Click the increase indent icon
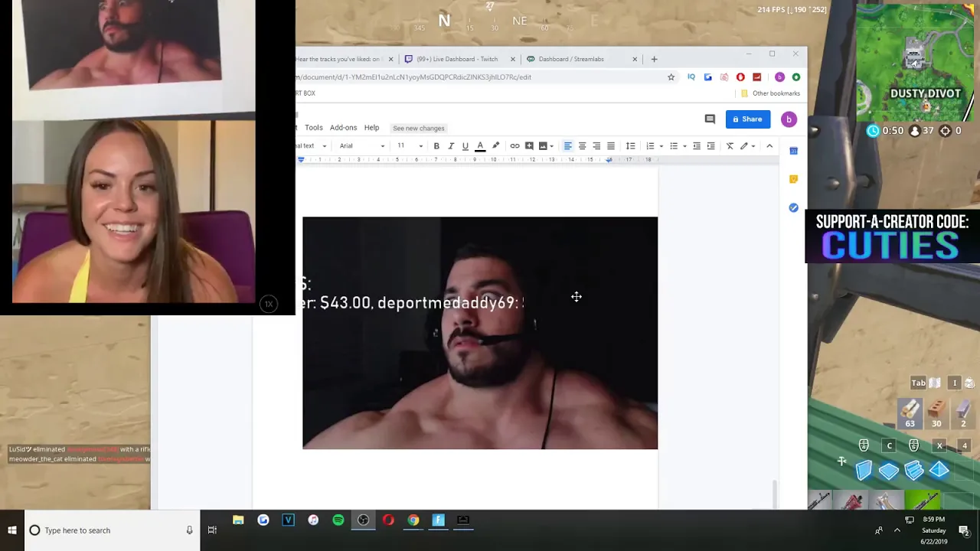This screenshot has width=980, height=551. 711,146
